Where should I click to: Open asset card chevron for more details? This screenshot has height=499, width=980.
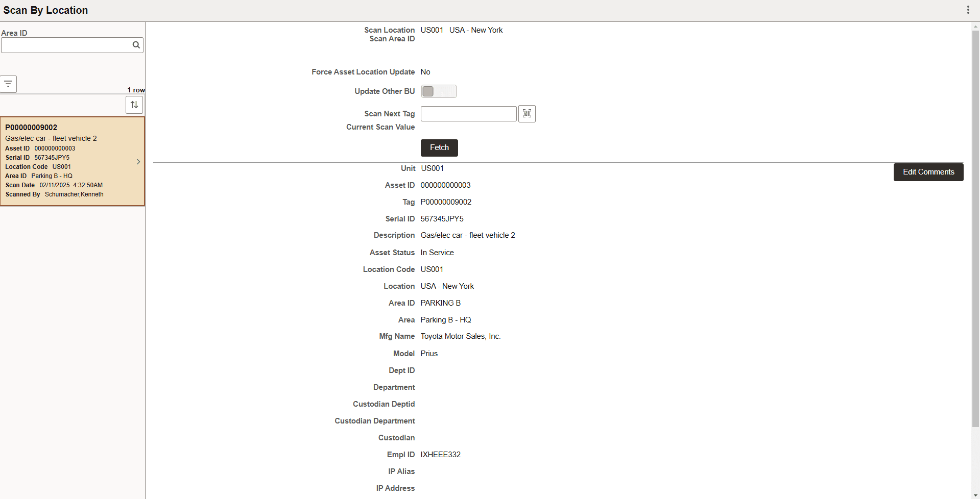[138, 162]
